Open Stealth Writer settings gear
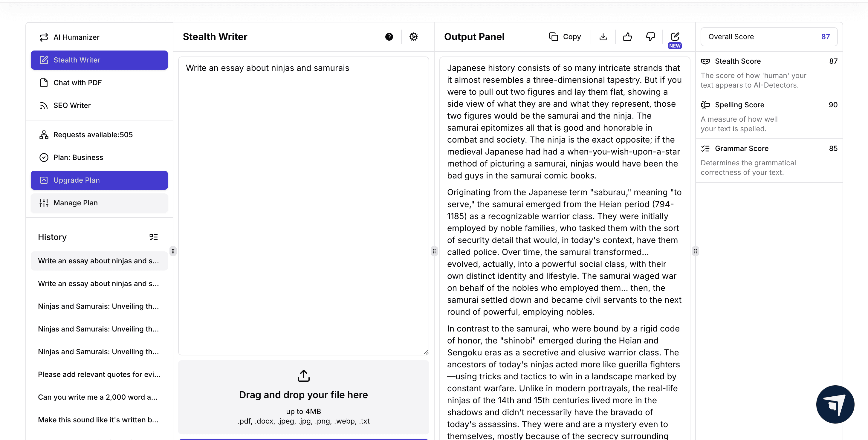Screen dimensions: 868x440 [413, 37]
